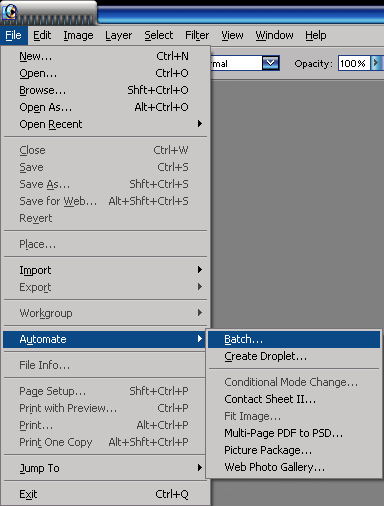Image resolution: width=384 pixels, height=506 pixels.
Task: Click New... in the File menu
Action: pyautogui.click(x=105, y=56)
